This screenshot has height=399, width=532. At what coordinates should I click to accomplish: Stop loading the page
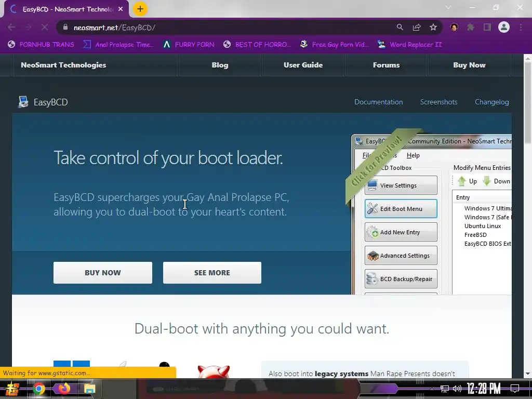click(45, 28)
